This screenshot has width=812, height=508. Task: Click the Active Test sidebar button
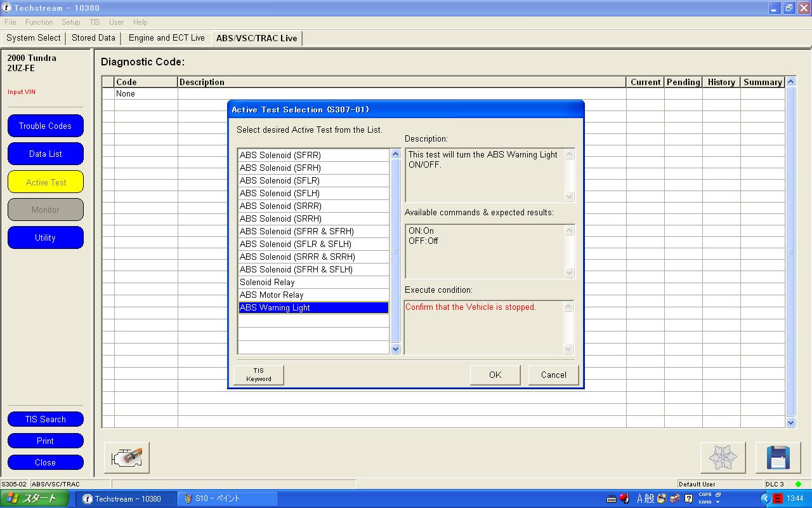point(46,182)
